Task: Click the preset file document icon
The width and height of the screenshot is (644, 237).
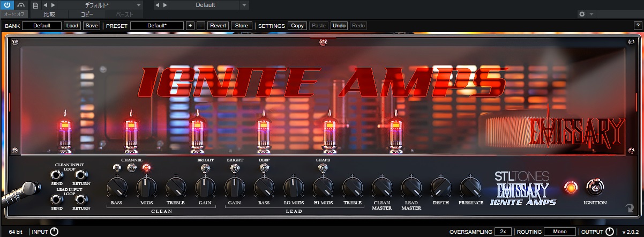Action: click(x=35, y=5)
